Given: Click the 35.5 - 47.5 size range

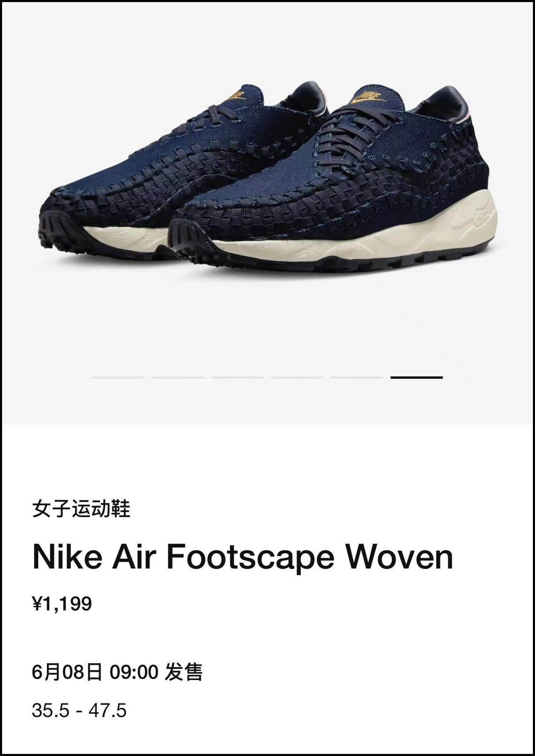Looking at the screenshot, I should [79, 710].
